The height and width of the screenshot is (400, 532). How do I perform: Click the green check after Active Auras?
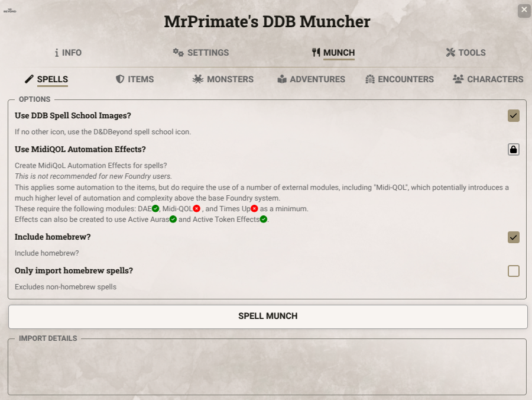click(173, 220)
